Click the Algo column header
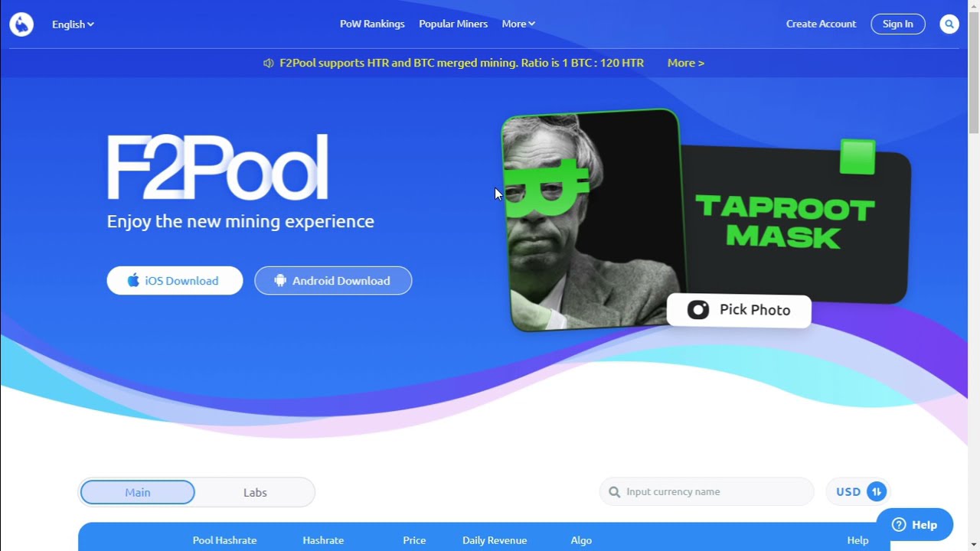Viewport: 980px width, 551px height. click(x=581, y=540)
